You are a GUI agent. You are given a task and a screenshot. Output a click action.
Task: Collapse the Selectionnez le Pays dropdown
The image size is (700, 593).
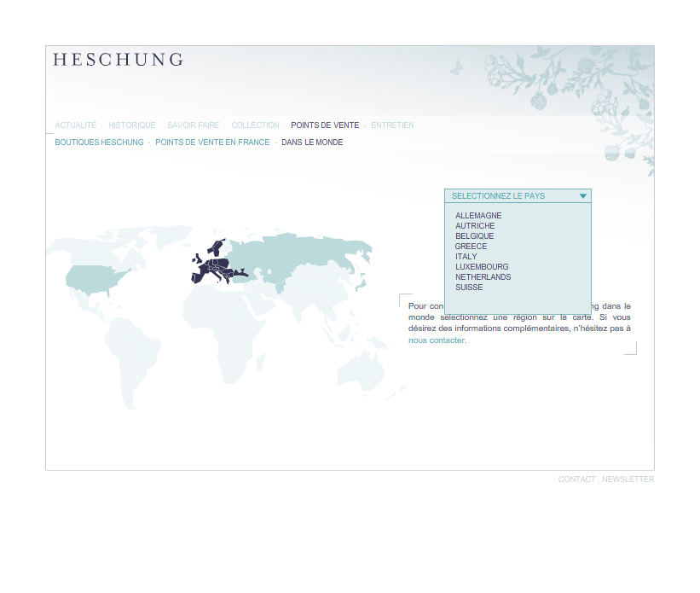518,195
